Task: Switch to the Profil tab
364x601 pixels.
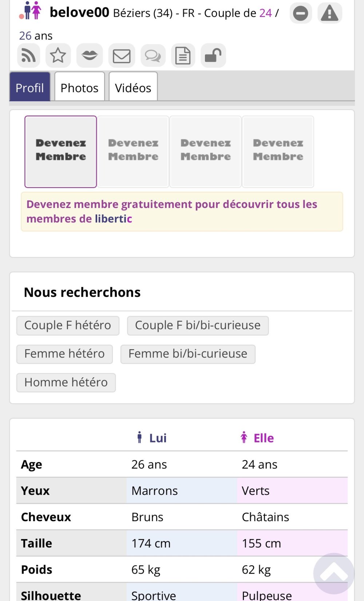Action: [x=30, y=87]
